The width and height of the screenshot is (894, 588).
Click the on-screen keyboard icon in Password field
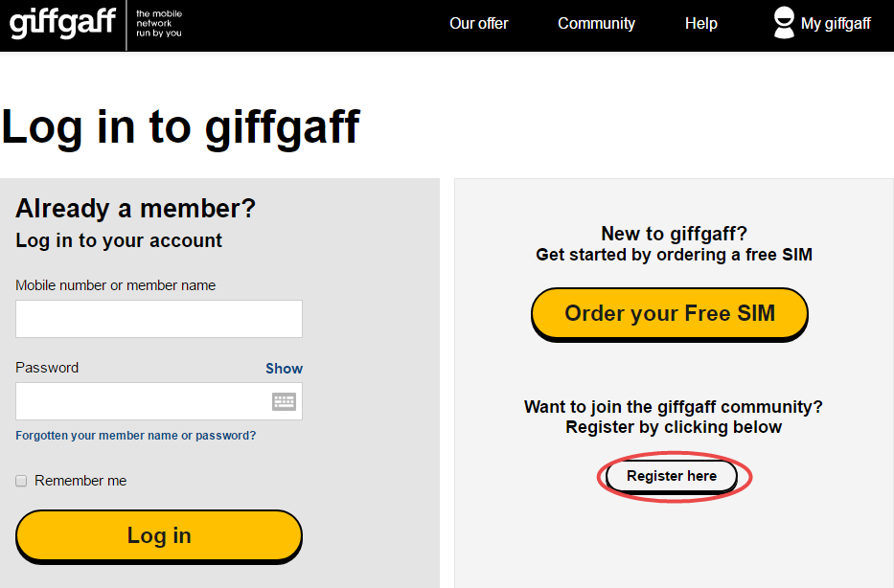284,401
